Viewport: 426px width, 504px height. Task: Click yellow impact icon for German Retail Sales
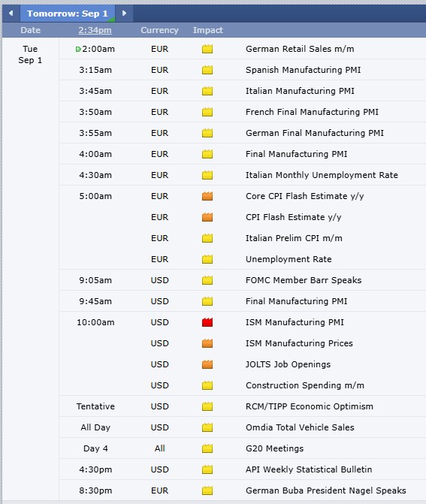(x=207, y=49)
